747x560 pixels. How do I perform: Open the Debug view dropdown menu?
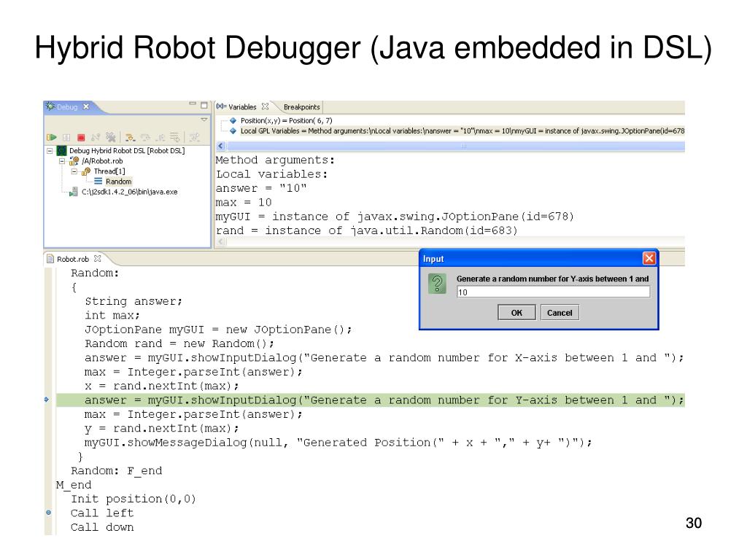click(x=204, y=120)
